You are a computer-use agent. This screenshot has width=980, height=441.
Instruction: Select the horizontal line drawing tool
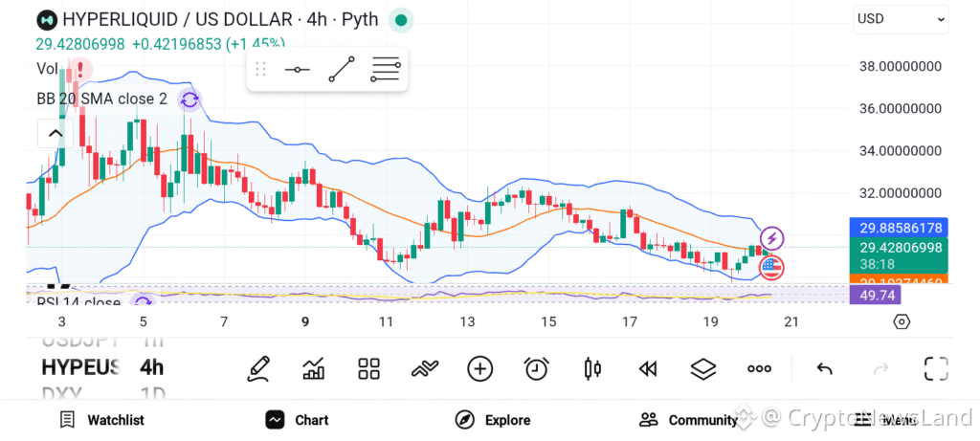click(298, 69)
